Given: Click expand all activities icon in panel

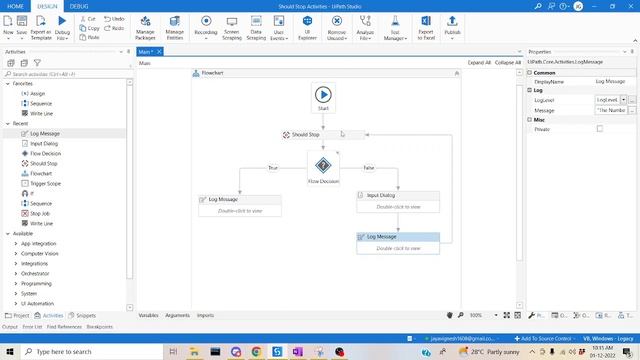Looking at the screenshot, I should [11, 63].
